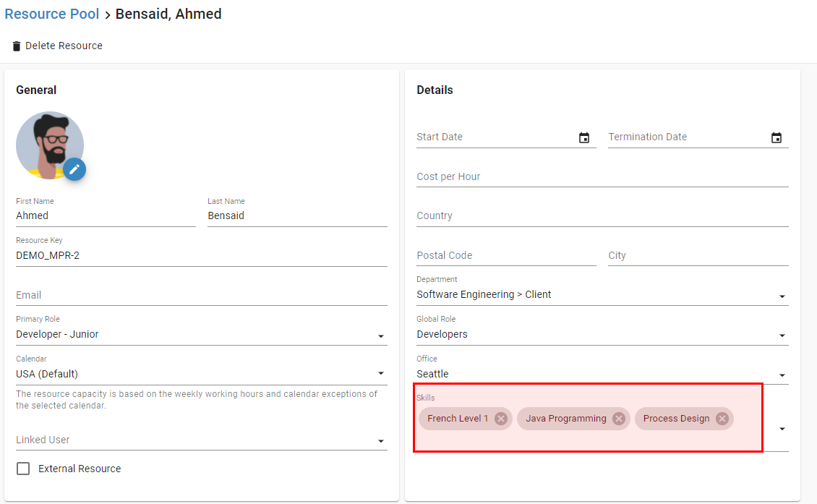Expand Department dropdown arrow
Image resolution: width=817 pixels, height=504 pixels.
coord(782,296)
